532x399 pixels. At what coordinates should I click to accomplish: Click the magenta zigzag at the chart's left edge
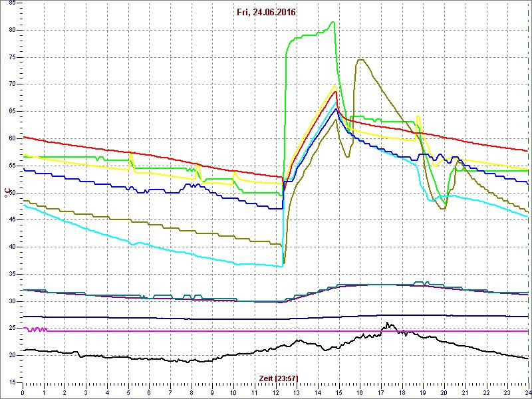click(35, 329)
